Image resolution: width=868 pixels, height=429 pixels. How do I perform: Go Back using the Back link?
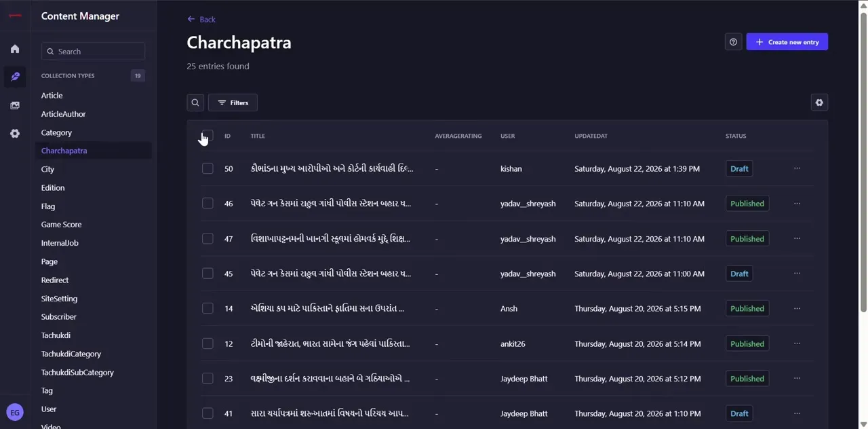(201, 19)
